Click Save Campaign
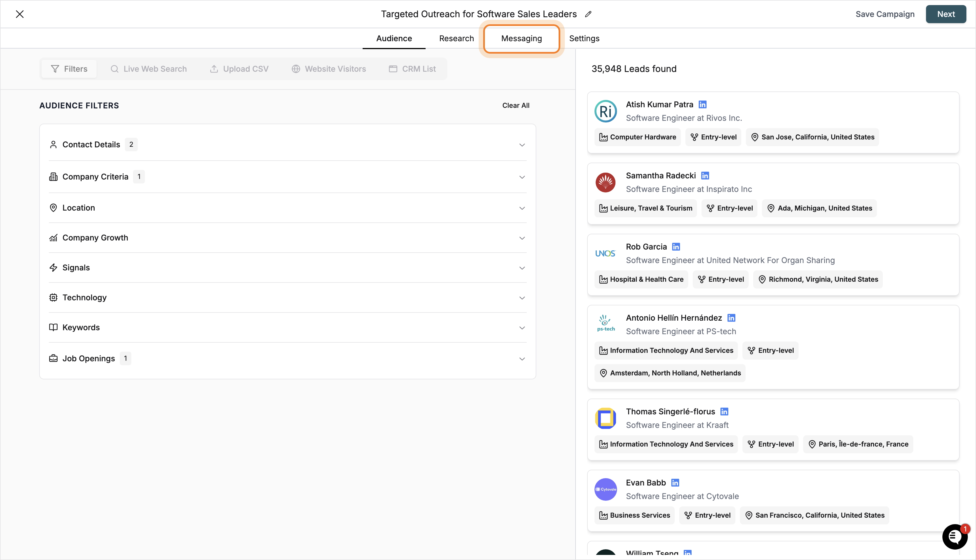The width and height of the screenshot is (976, 560). (885, 14)
